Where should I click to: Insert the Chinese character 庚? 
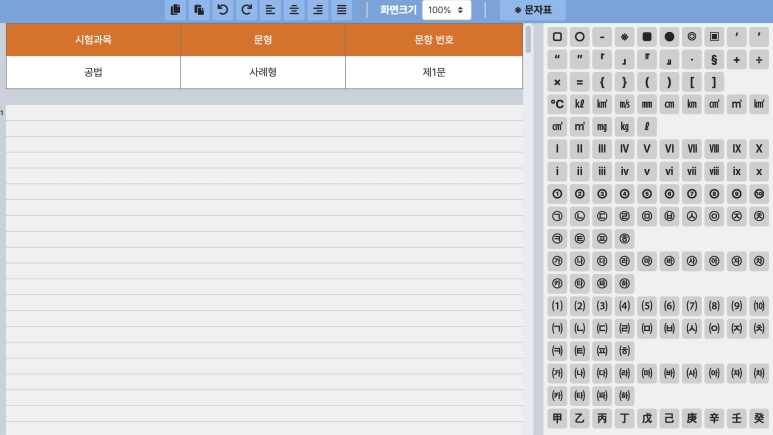[x=692, y=418]
